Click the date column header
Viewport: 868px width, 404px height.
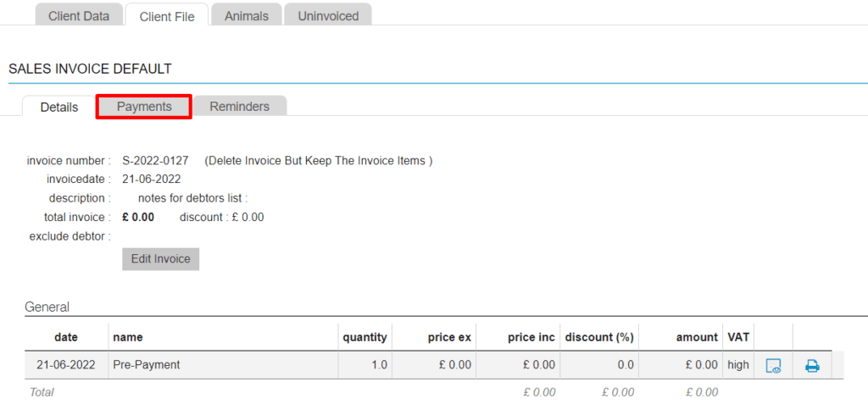point(66,337)
